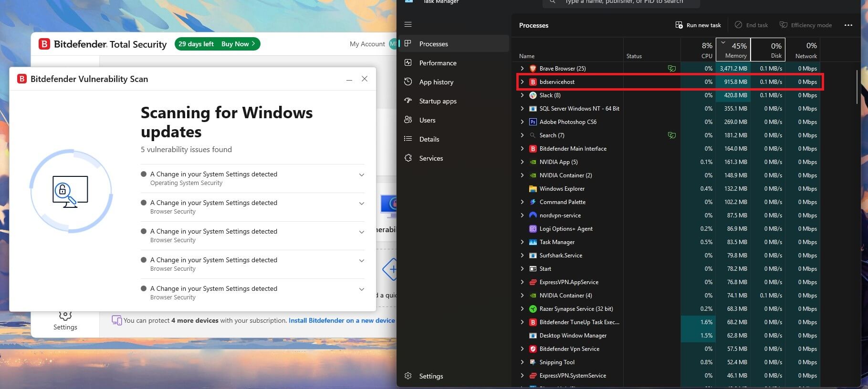Sort by Network column header
This screenshot has width=868, height=389.
point(803,50)
